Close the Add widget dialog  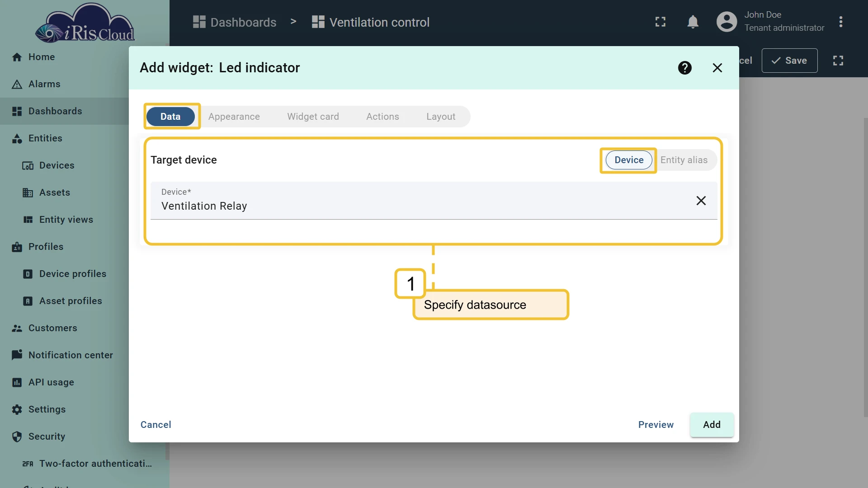click(717, 68)
